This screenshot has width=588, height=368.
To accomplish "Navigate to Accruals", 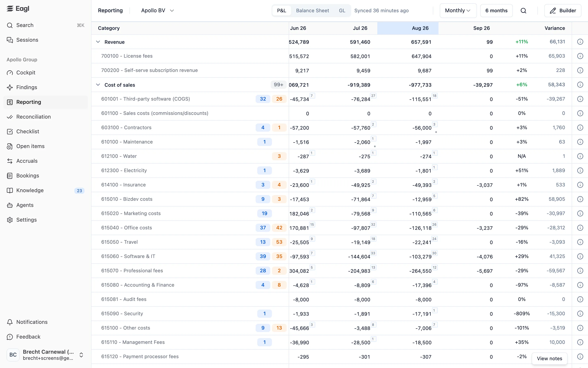I will pos(46,161).
